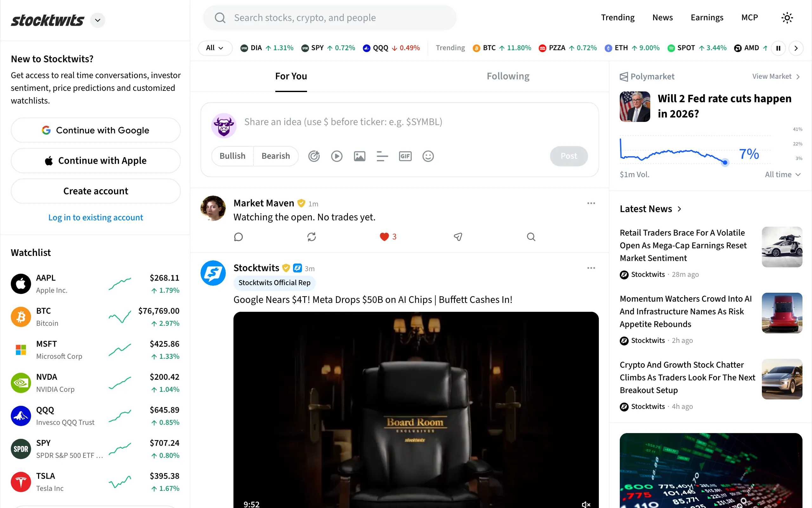Log in to existing account
This screenshot has height=508, width=812.
pyautogui.click(x=95, y=217)
